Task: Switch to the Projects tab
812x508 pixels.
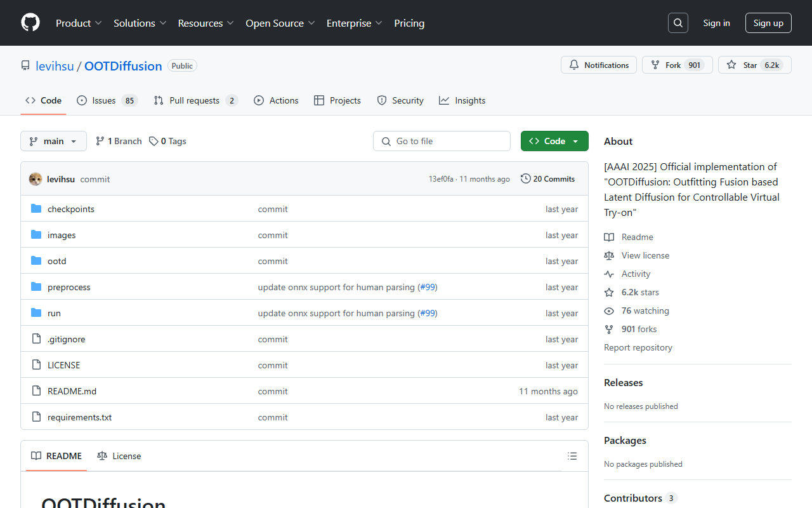Action: point(337,100)
